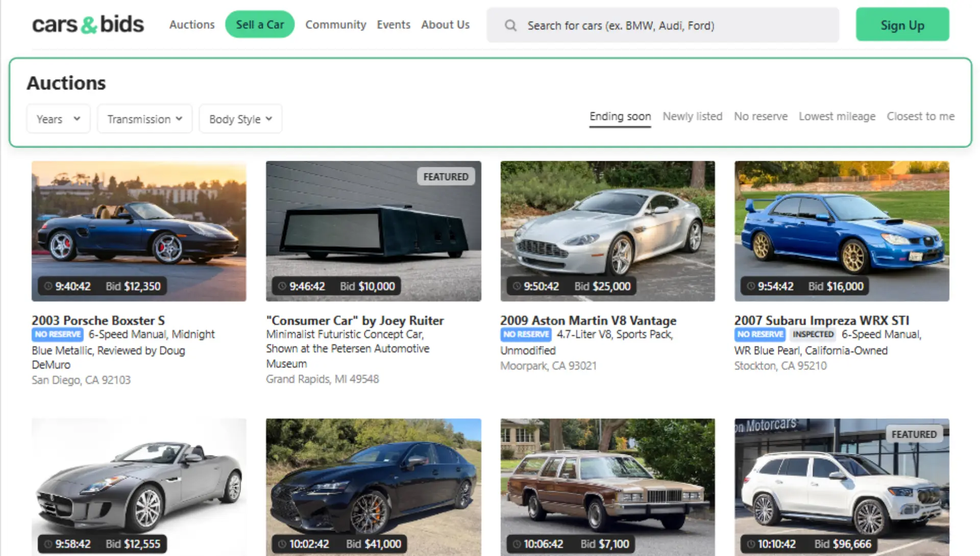Viewport: 980px width, 556px height.
Task: Click the Bid $25,000 amount
Action: (602, 286)
